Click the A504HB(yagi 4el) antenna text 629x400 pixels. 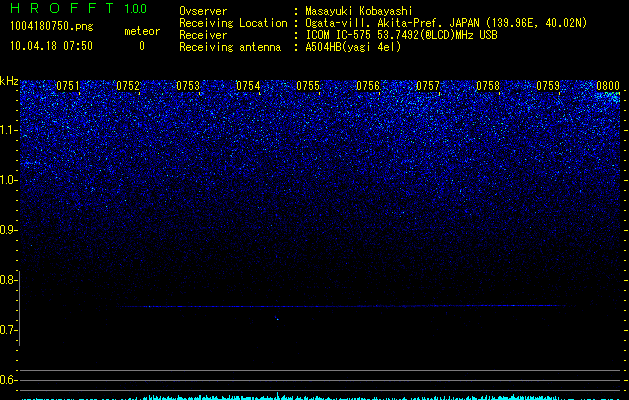click(353, 47)
